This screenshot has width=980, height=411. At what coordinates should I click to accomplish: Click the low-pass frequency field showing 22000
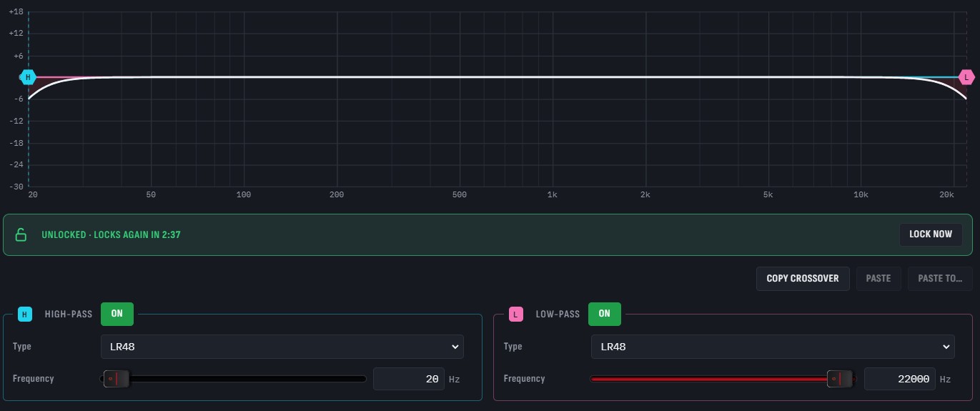(x=900, y=379)
